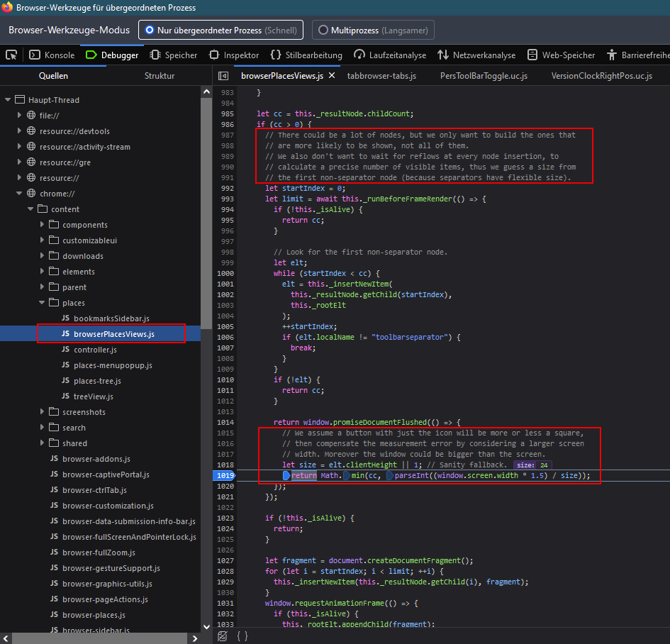Toggle sources pane collapse icon
The height and width of the screenshot is (644, 670).
[223, 76]
